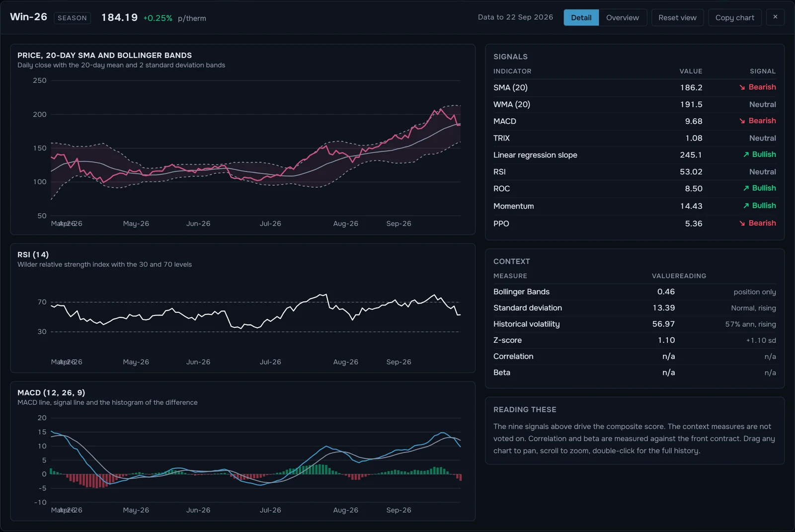This screenshot has width=795, height=532.
Task: Click the Win-26 contract title
Action: point(28,17)
